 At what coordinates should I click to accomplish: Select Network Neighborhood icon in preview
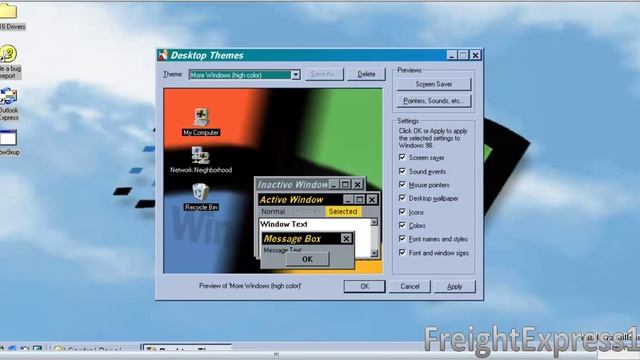coord(201,160)
